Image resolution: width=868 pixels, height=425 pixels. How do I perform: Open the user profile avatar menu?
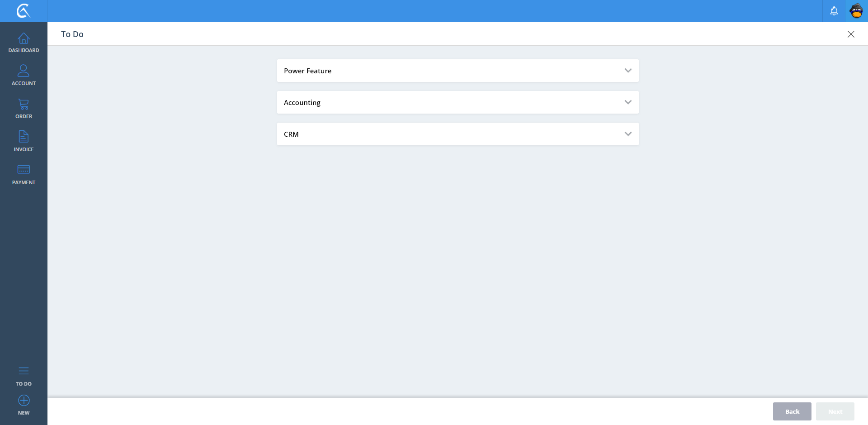point(856,11)
